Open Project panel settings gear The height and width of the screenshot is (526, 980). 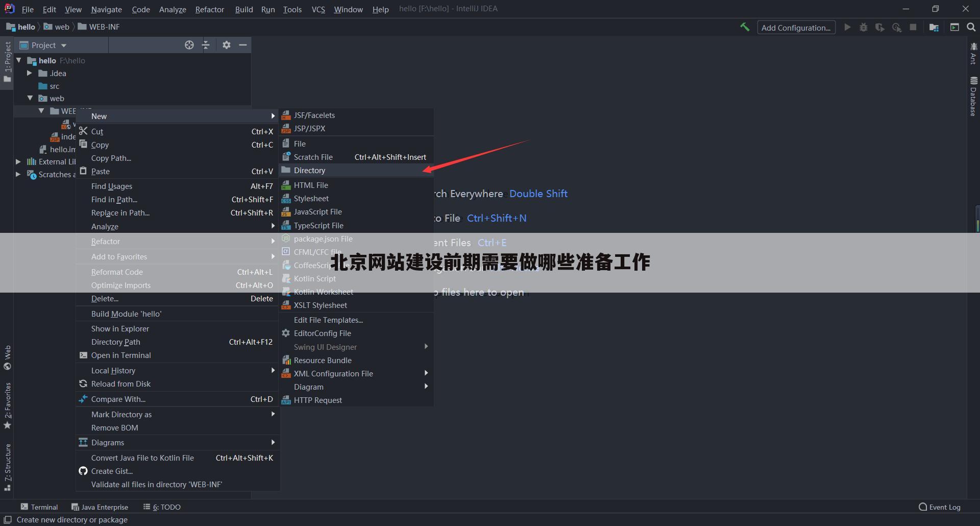227,45
